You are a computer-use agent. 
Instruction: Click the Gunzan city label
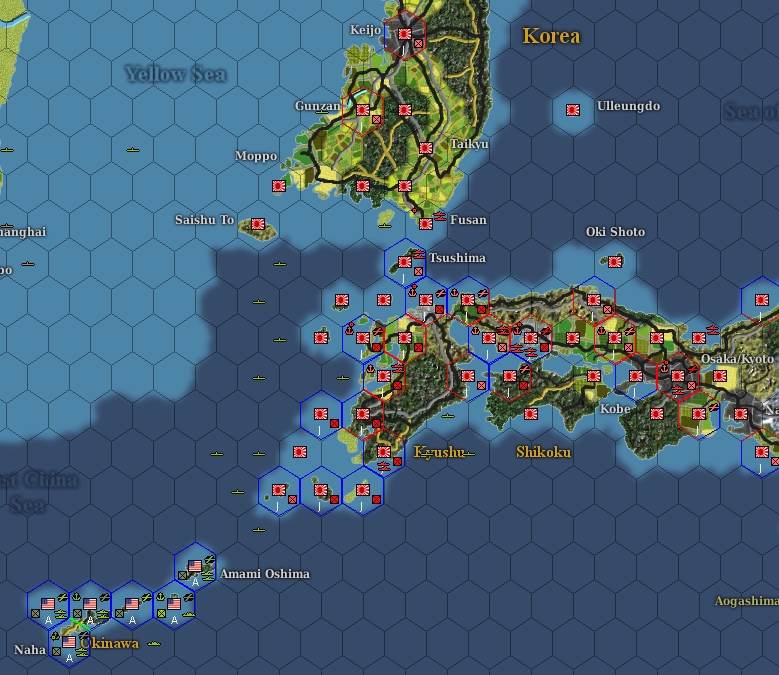pos(317,106)
